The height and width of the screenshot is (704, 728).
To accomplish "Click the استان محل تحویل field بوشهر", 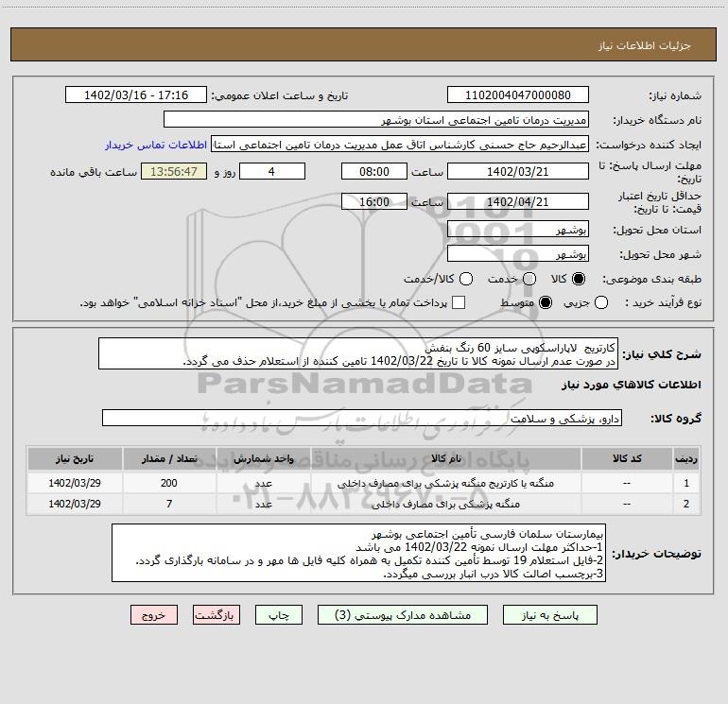I will pos(518,230).
